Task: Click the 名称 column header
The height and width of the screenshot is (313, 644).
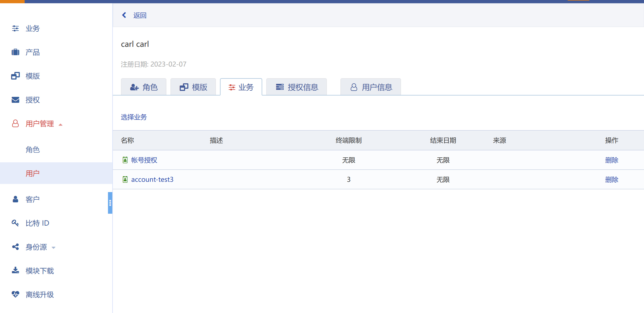Action: (x=127, y=140)
